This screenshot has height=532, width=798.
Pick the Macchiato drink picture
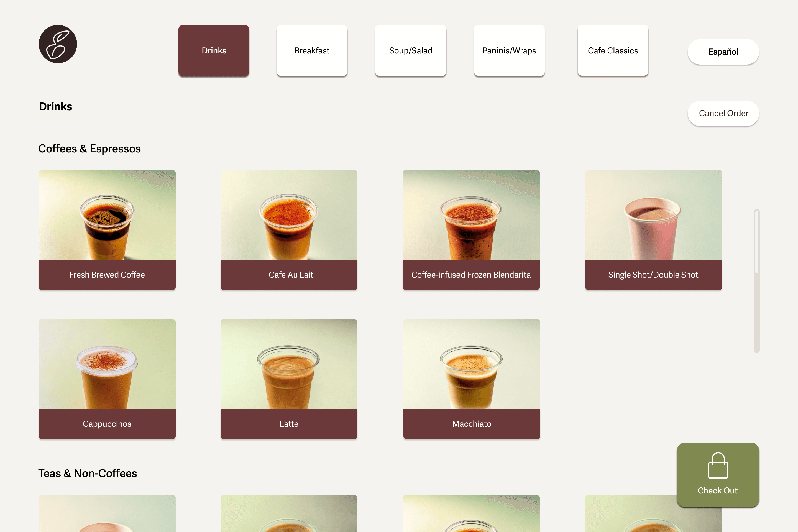coord(472,364)
